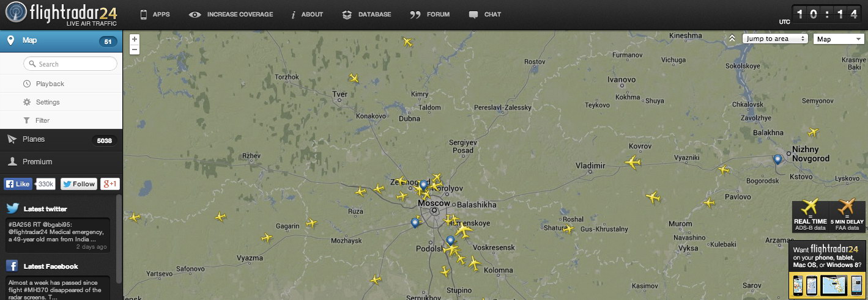Click the sidebar vertical scrollbar
Viewport: 868px width, 300px height.
[119, 238]
